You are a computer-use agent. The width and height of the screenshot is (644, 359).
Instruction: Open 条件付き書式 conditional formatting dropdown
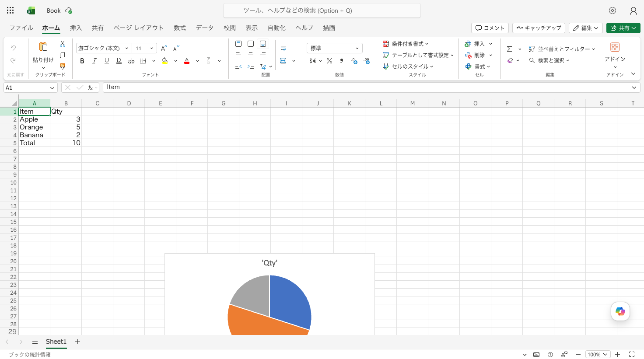[406, 44]
